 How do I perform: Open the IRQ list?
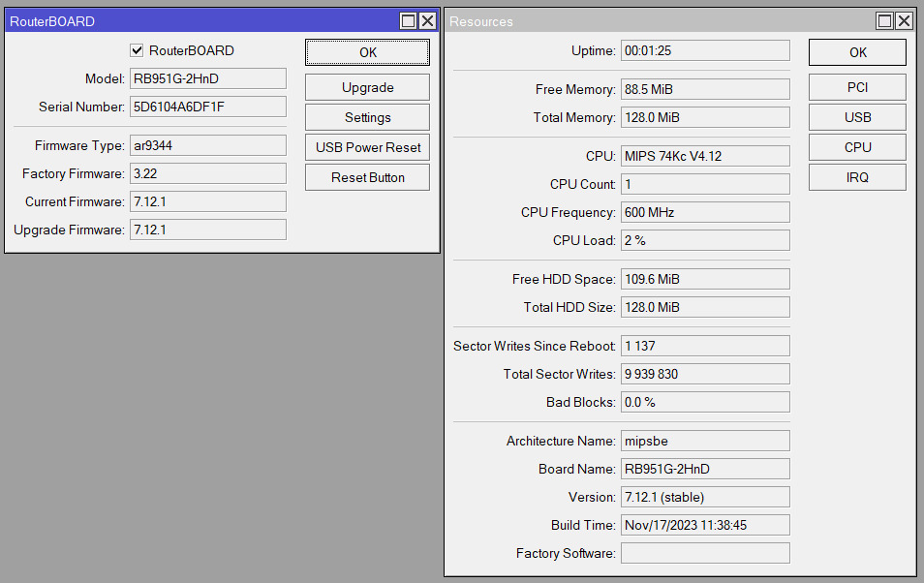pyautogui.click(x=857, y=177)
